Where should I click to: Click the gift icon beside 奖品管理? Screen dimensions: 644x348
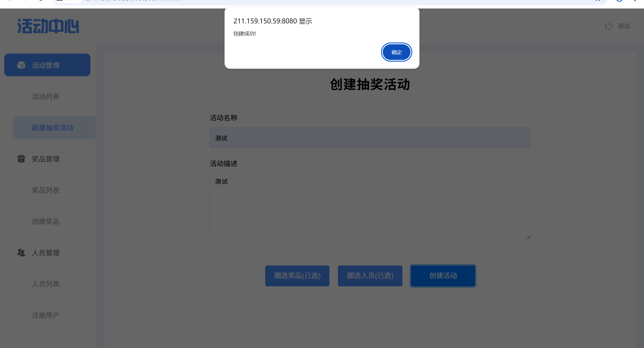click(21, 159)
